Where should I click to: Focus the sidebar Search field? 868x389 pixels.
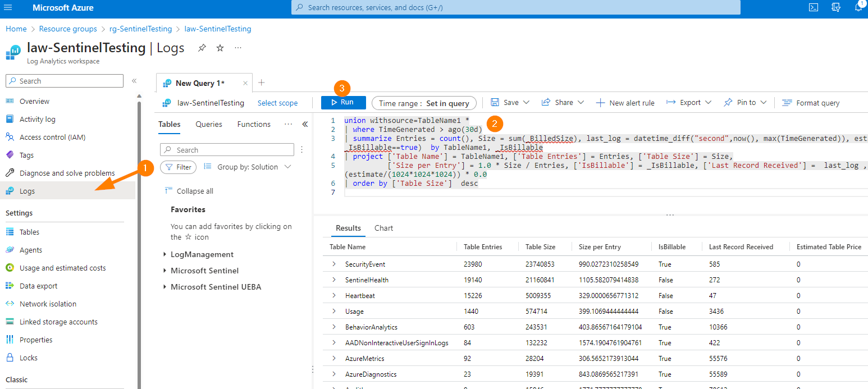pyautogui.click(x=65, y=81)
